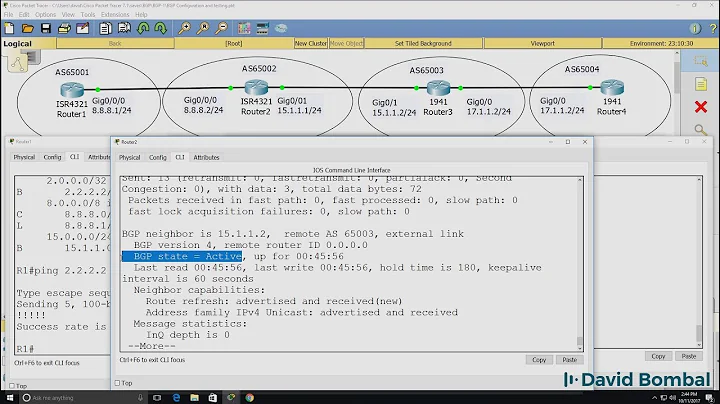Select the CLI tab in Router2 window
Screen dimensions: 720x404
coord(180,157)
